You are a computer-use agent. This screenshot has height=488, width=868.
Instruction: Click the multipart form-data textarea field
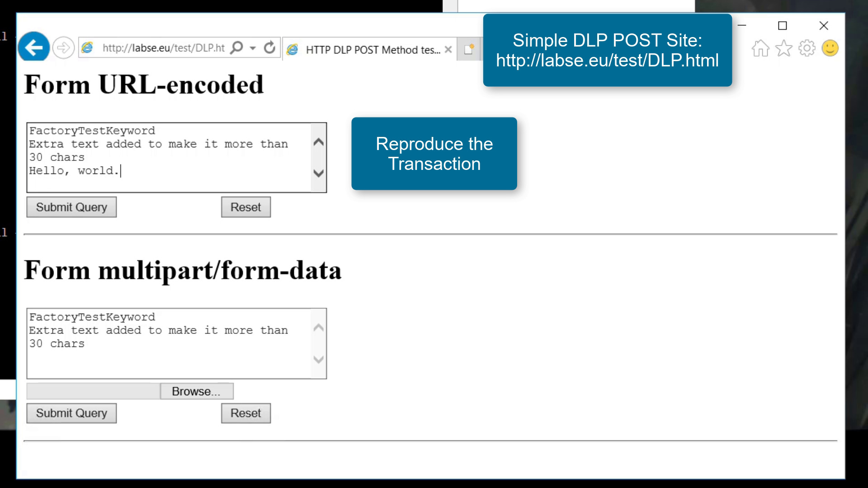point(176,343)
